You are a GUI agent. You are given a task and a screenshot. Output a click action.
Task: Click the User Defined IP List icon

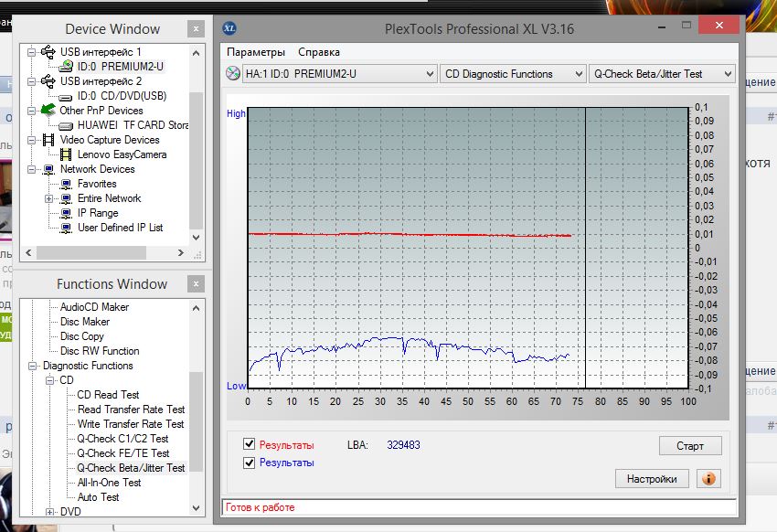66,228
